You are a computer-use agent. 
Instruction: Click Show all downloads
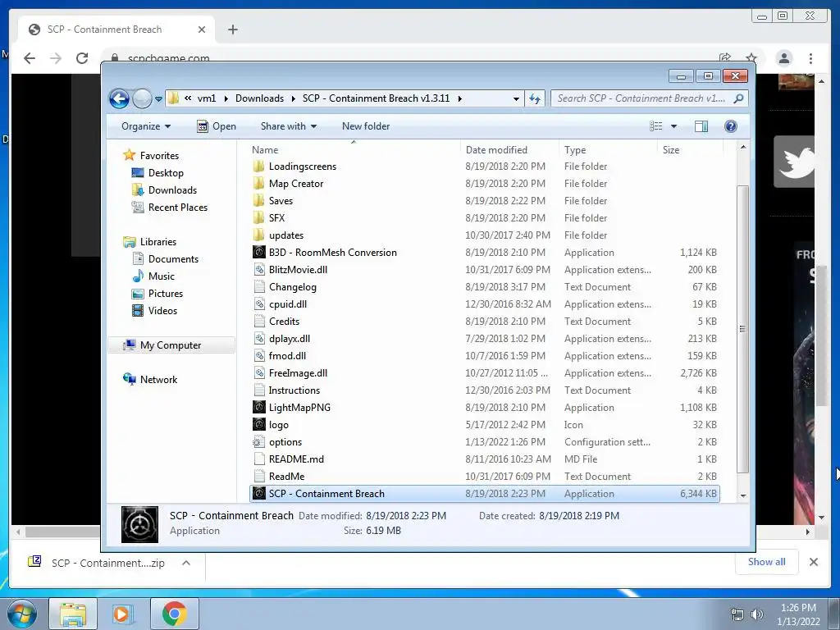tap(767, 561)
